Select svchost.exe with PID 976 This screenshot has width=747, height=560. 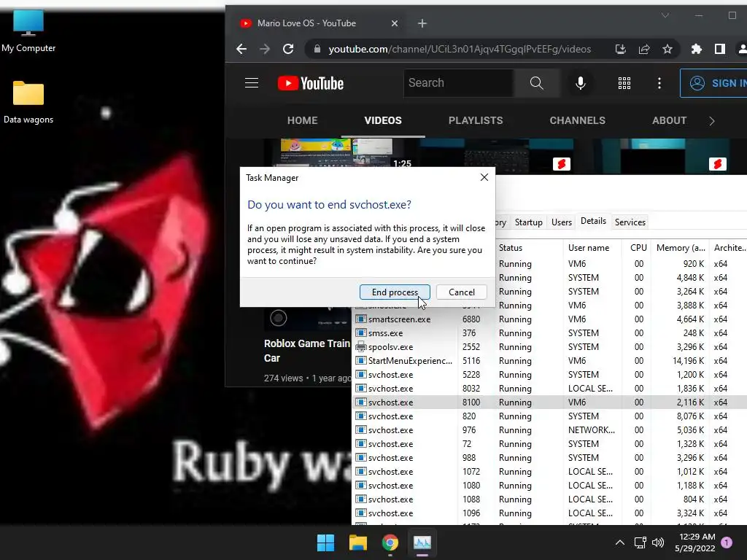coord(550,430)
